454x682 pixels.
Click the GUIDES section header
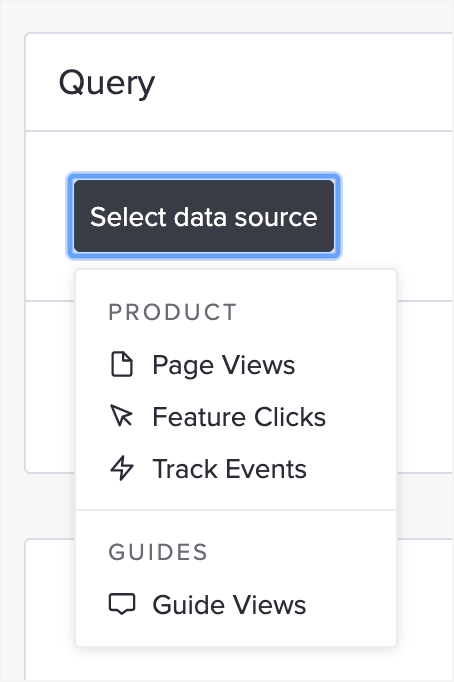[158, 552]
